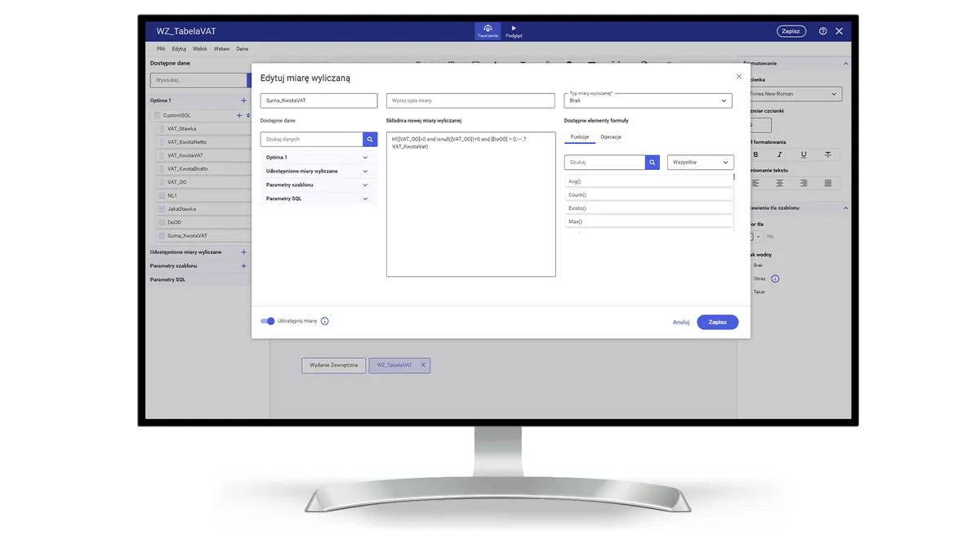Screen dimensions: 980x549
Task: Click the function list scrollbar
Action: [x=733, y=176]
